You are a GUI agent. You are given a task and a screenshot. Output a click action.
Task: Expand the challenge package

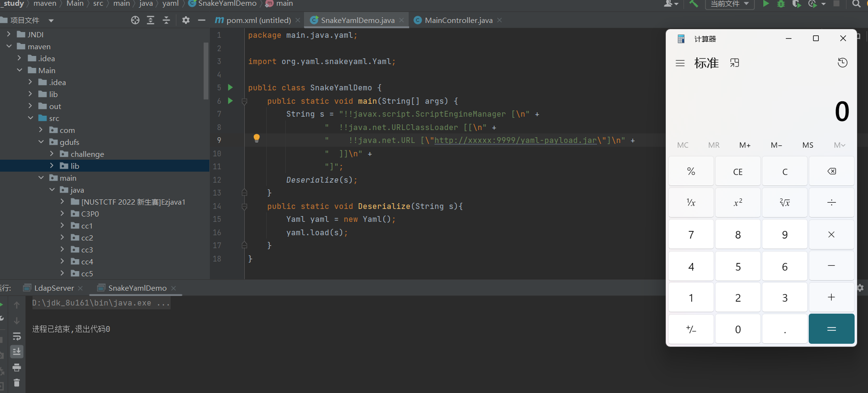coord(52,154)
